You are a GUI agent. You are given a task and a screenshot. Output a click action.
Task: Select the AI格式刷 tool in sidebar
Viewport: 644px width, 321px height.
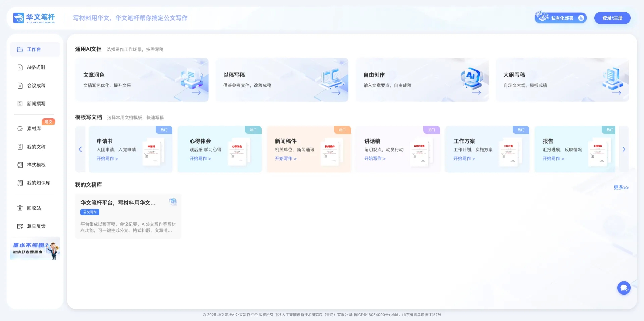(35, 67)
